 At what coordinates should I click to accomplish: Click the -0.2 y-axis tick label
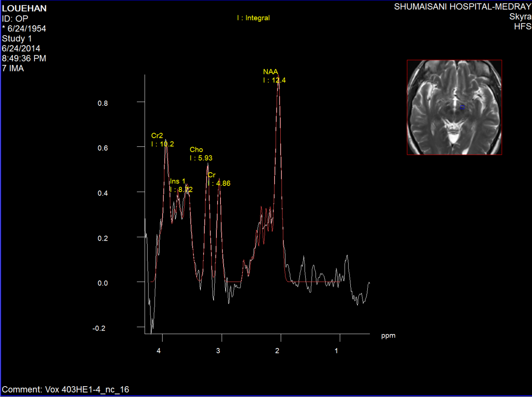[x=99, y=329]
